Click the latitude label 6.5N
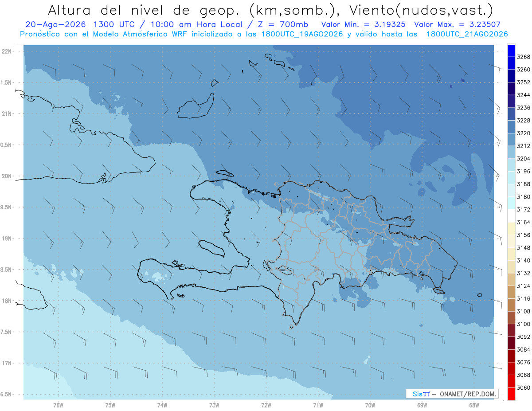The width and height of the screenshot is (532, 411). (x=7, y=395)
